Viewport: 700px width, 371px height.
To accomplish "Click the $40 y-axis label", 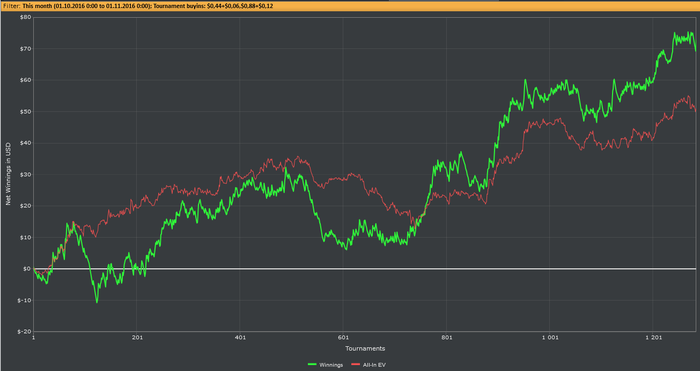I will 25,143.
